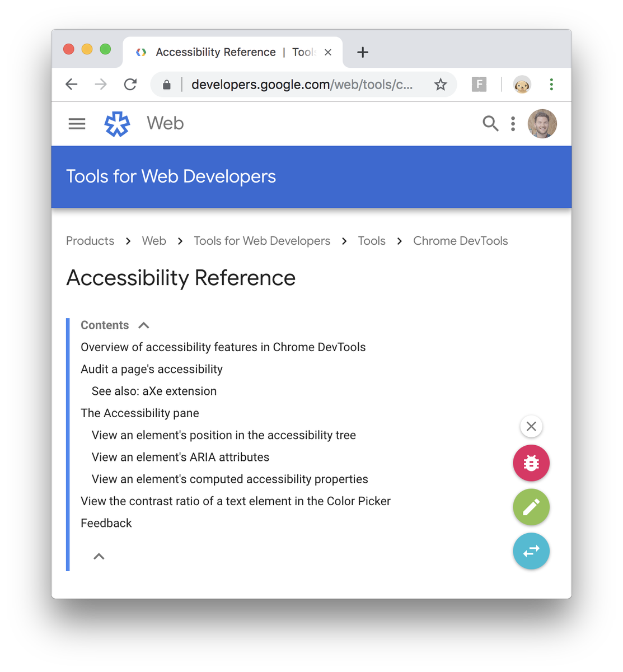Go to Products breadcrumb
623x672 pixels.
tap(90, 241)
